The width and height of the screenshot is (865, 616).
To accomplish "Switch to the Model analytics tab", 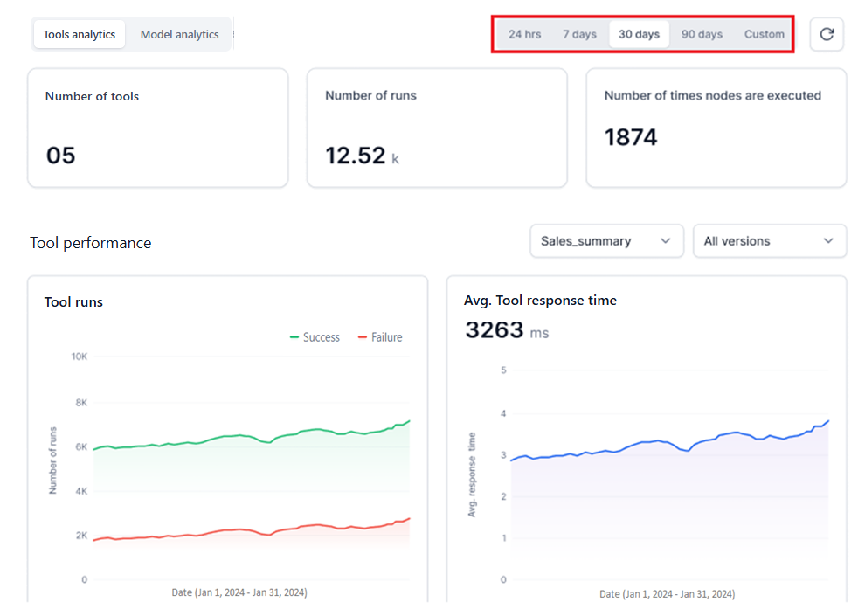I will 179,34.
